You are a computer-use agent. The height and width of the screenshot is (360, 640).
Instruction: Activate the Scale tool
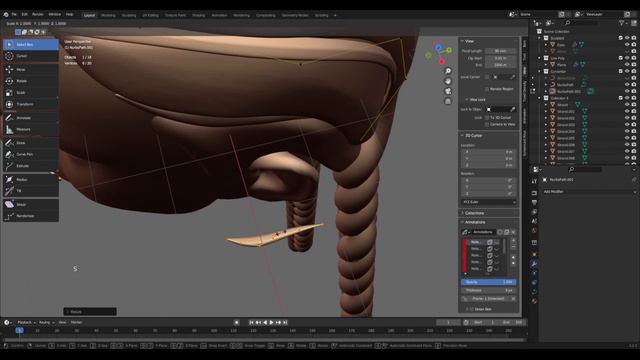point(31,93)
